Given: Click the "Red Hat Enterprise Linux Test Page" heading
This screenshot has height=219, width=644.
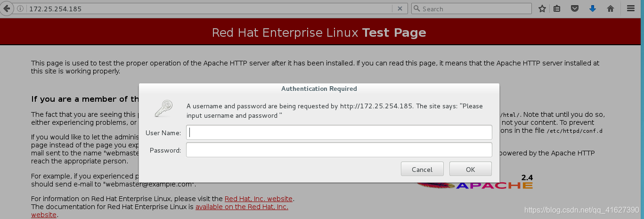Looking at the screenshot, I should click(x=319, y=32).
